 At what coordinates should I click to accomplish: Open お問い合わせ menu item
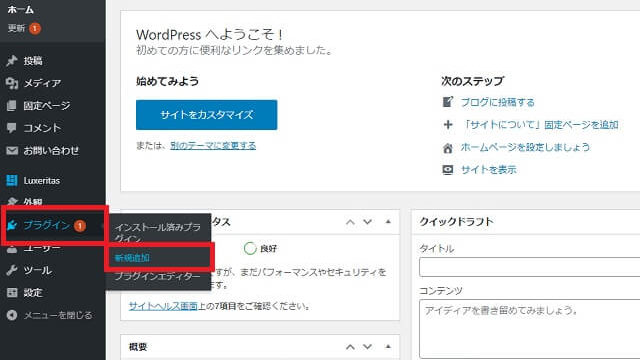coord(51,151)
